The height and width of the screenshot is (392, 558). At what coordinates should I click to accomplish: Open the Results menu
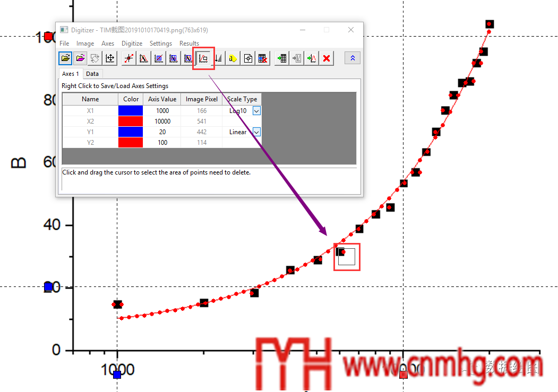pyautogui.click(x=189, y=43)
